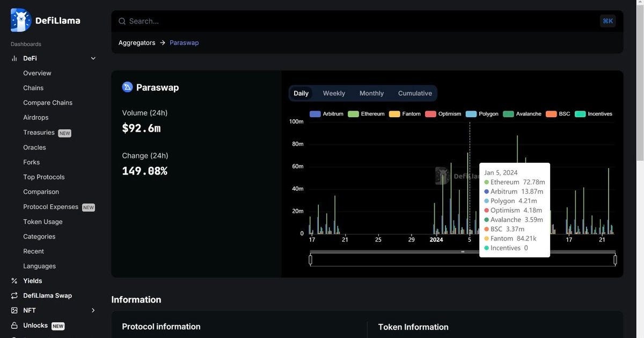Click the DefiLlama logo
The image size is (644, 338).
46,20
